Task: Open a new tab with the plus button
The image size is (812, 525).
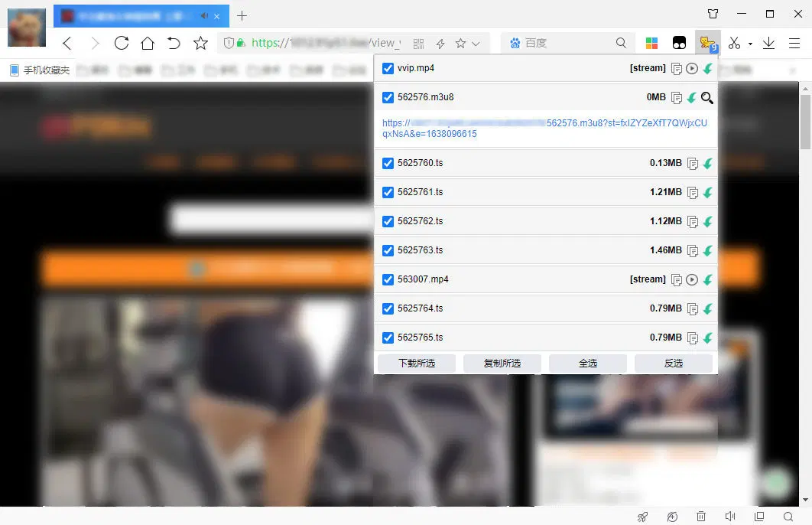Action: pos(242,15)
